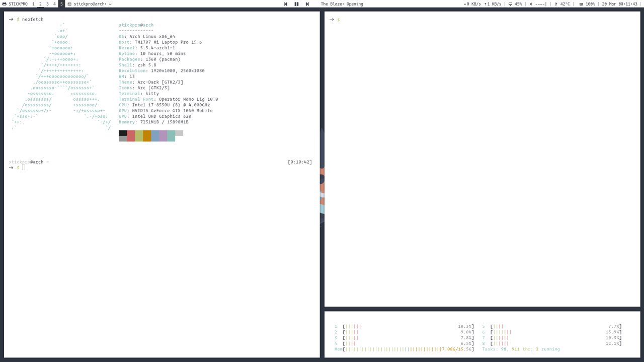The image size is (644, 362).
Task: Skip to previous track
Action: (286, 4)
